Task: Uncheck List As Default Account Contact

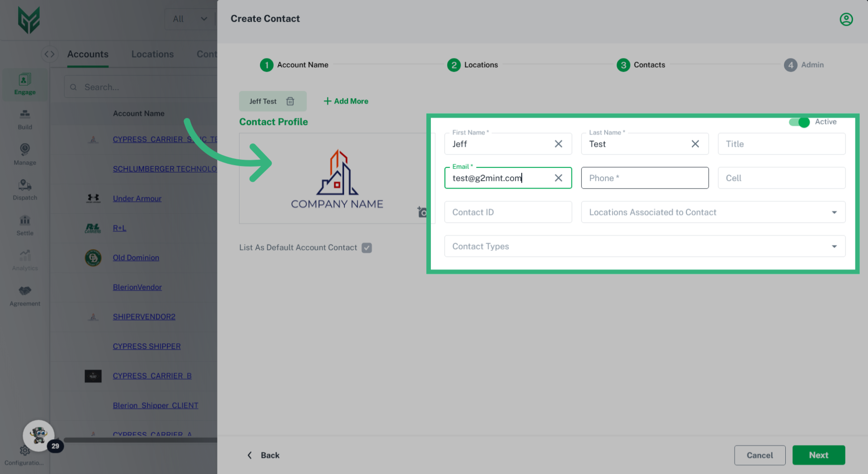Action: [x=367, y=247]
